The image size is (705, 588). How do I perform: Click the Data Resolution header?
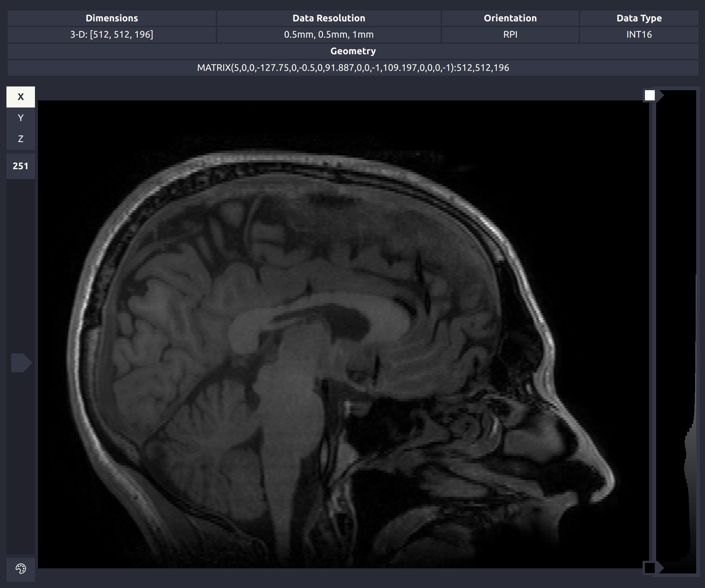tap(329, 18)
